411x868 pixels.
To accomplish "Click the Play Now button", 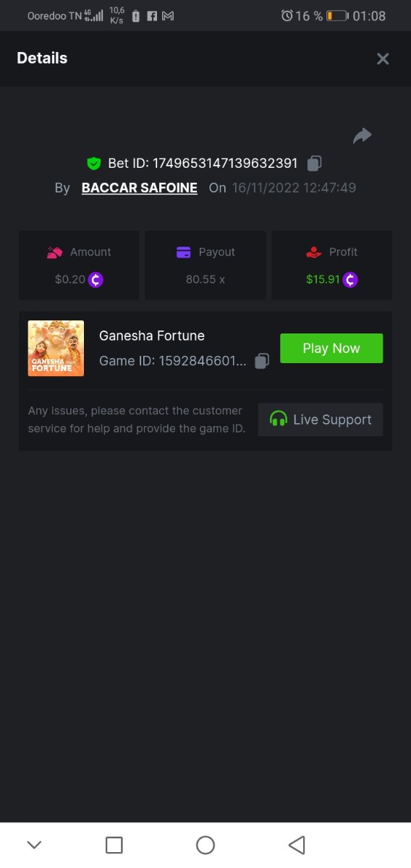I will point(331,348).
